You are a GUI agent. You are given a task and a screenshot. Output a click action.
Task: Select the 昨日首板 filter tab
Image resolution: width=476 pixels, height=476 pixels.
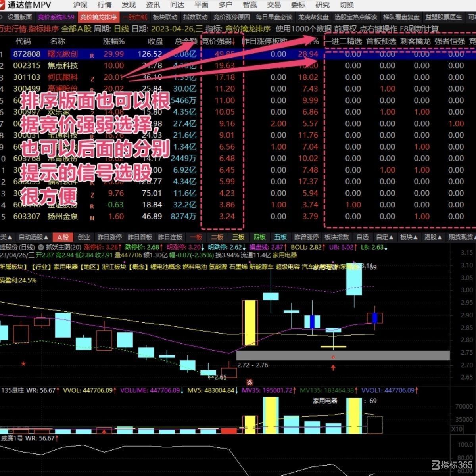(140, 237)
